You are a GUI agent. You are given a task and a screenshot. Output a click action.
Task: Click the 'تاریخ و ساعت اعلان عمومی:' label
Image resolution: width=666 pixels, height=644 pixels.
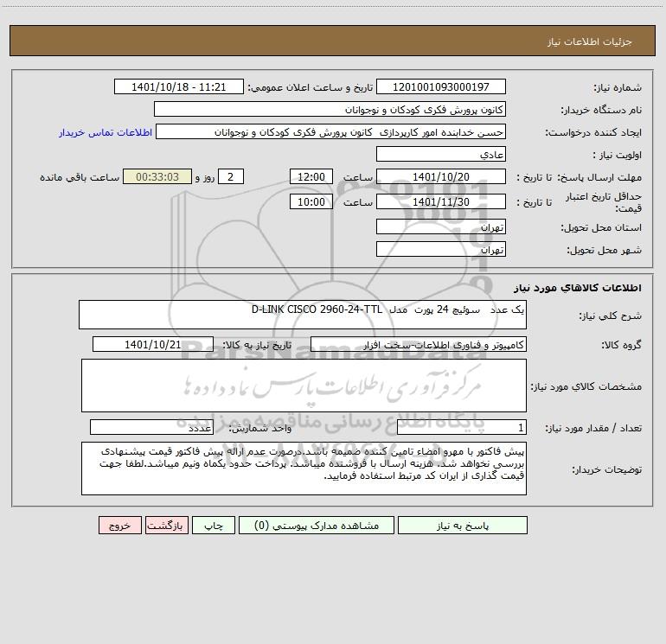coord(311,88)
